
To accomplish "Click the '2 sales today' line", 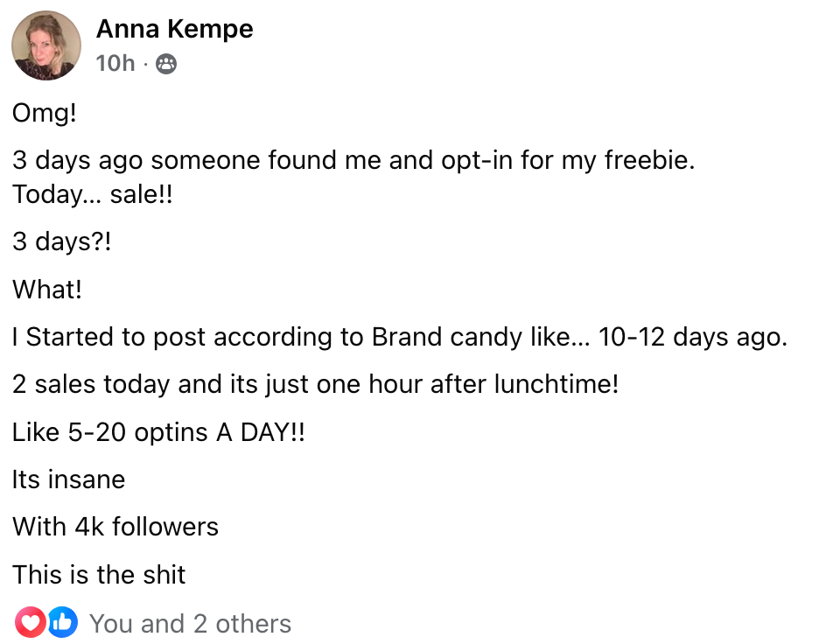I will click(315, 384).
